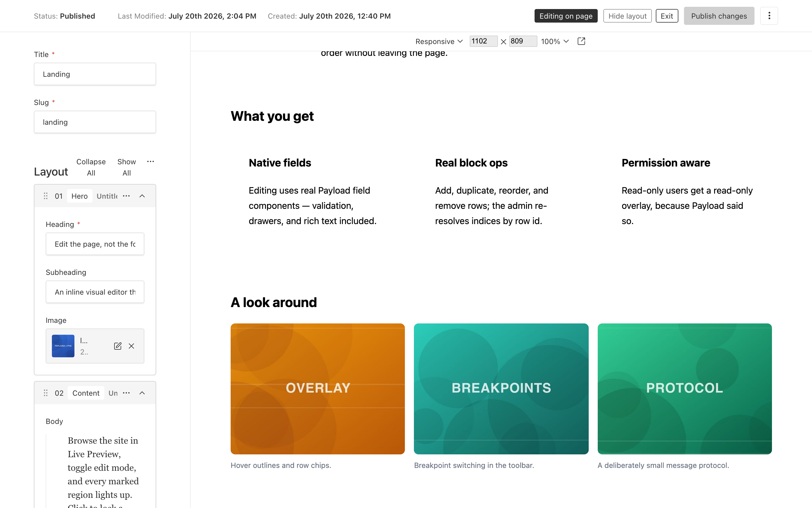
Task: Collapse the Content block
Action: pyautogui.click(x=142, y=393)
